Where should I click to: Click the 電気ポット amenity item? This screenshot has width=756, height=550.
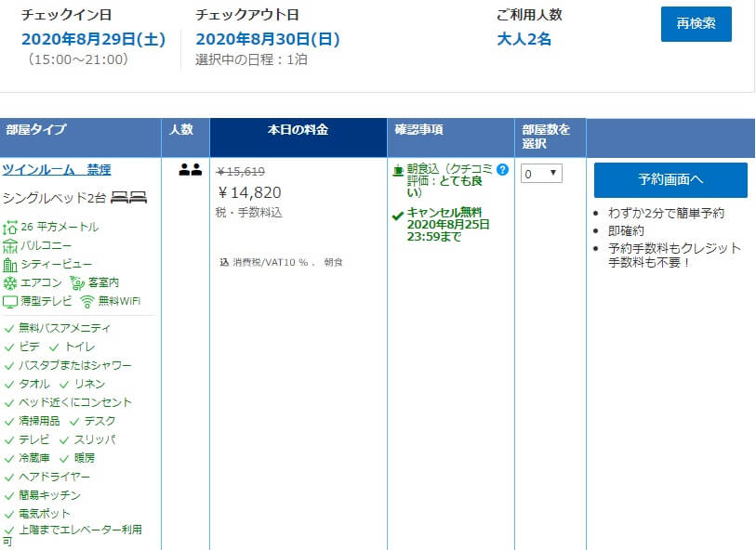click(x=45, y=514)
